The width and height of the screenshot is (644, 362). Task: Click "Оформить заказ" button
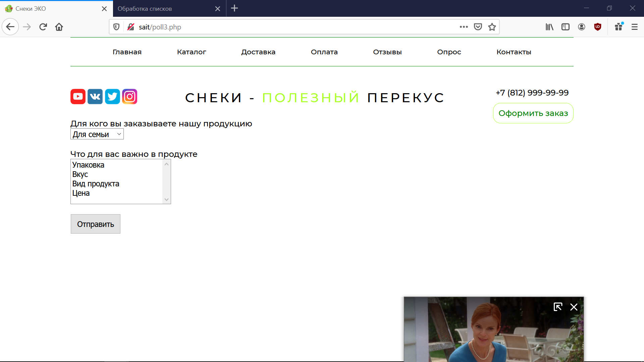click(533, 113)
